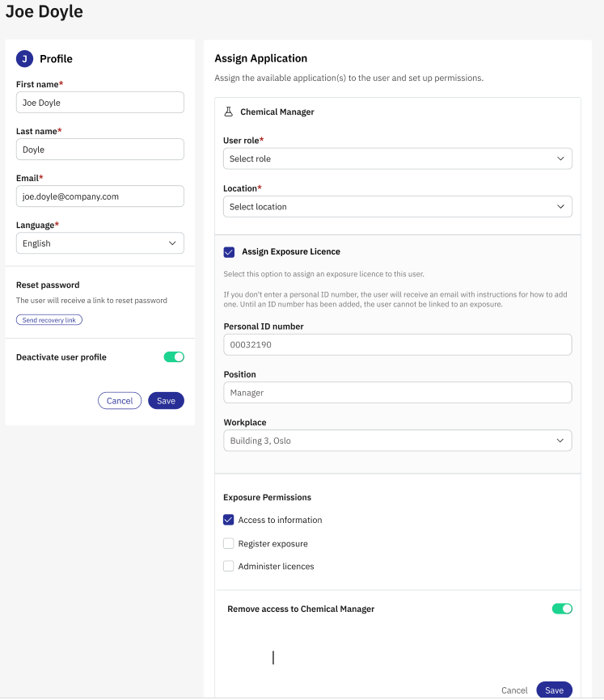Enable the Administer licences checkbox
The height and width of the screenshot is (700, 604).
[229, 567]
